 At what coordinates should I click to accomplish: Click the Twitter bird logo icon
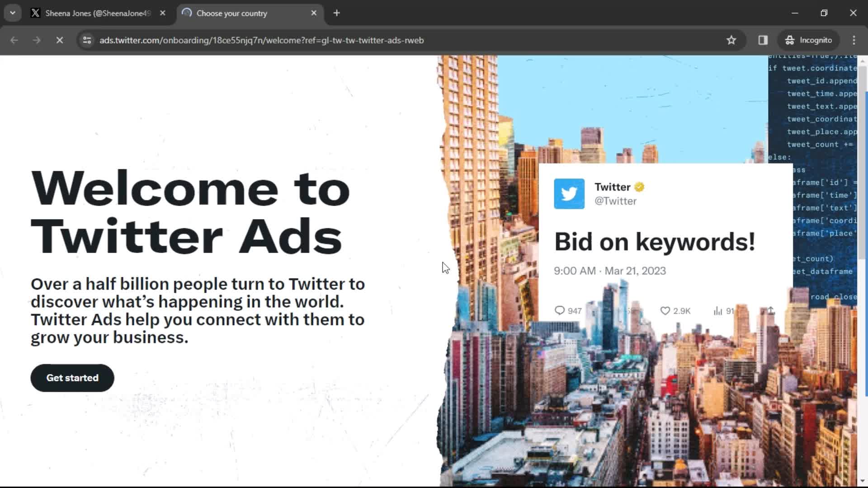tap(569, 193)
